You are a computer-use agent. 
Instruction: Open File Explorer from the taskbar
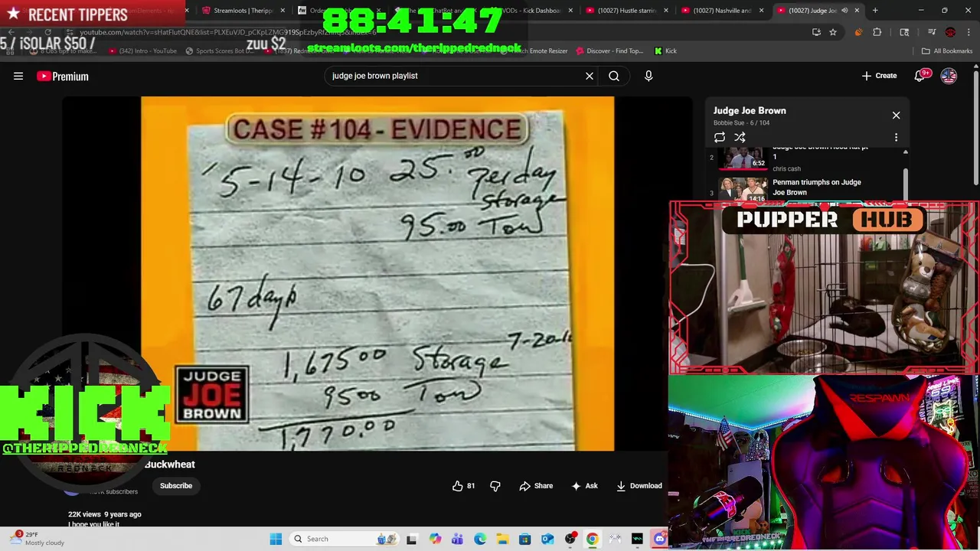point(502,539)
